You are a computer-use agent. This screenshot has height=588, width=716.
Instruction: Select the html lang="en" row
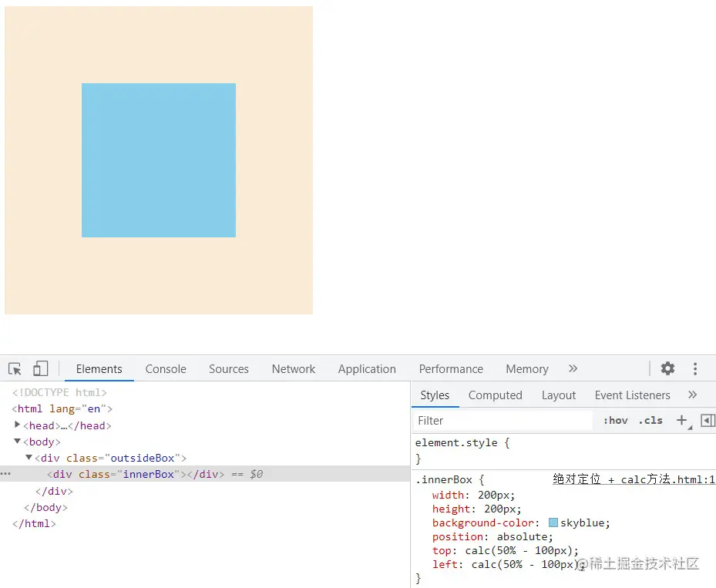pos(62,408)
